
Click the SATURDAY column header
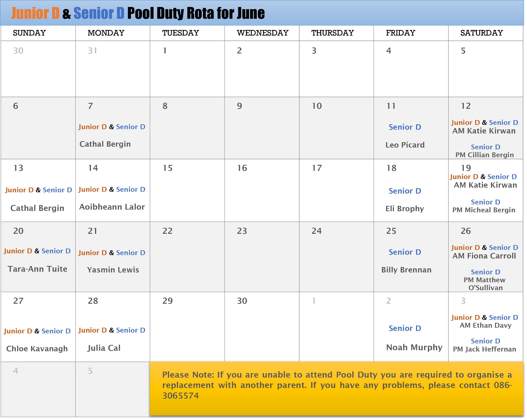pos(481,33)
